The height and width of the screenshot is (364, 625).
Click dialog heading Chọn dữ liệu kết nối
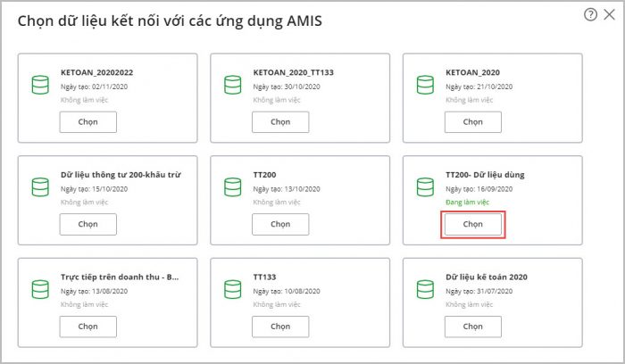point(170,21)
